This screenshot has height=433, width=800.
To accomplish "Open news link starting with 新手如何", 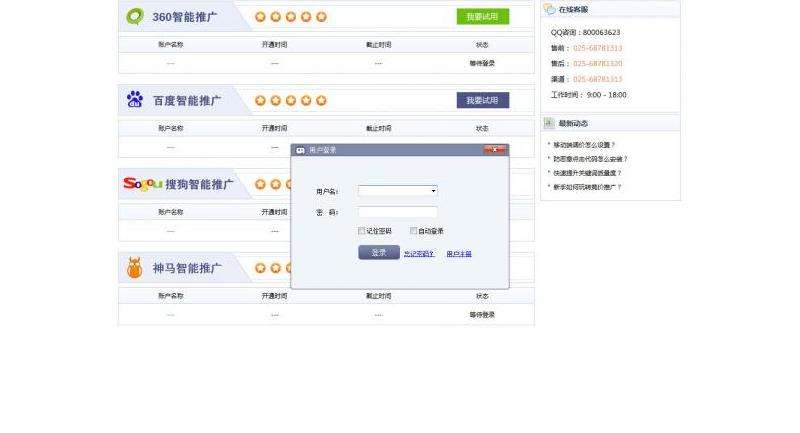I will pyautogui.click(x=587, y=187).
